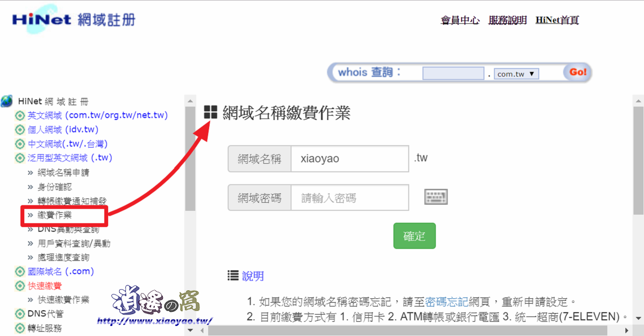The image size is (644, 336).
Task: Open 身份確認 in the sidebar
Action: coord(55,187)
